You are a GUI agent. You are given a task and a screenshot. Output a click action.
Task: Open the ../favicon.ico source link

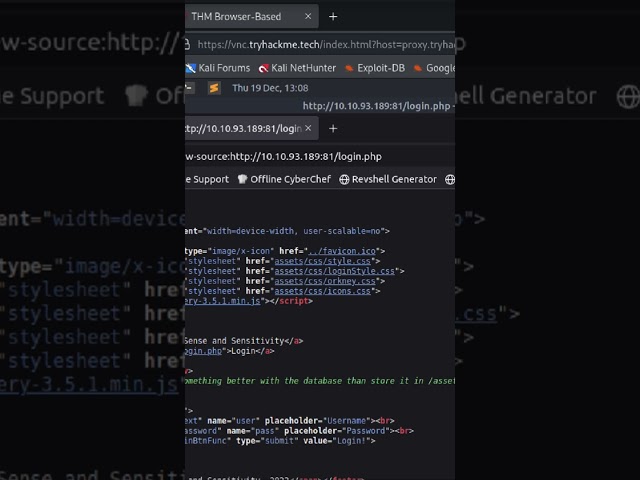342,251
